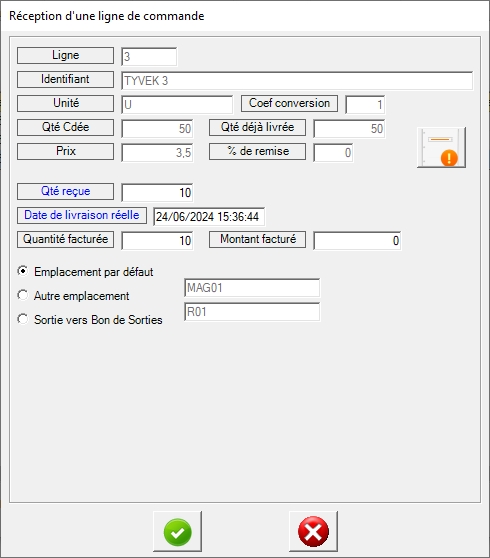
Task: Click the Montant facturé input field
Action: tap(357, 241)
